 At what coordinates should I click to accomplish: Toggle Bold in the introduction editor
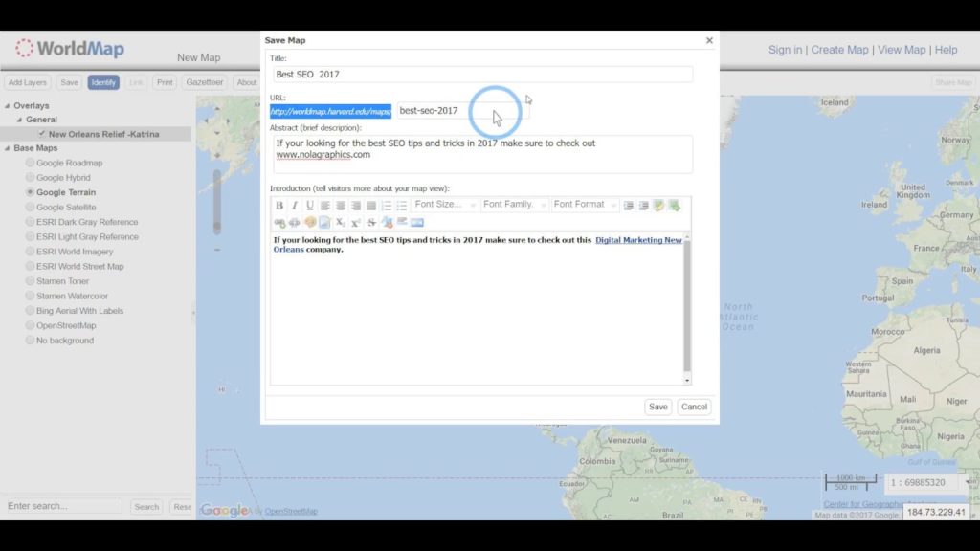click(x=279, y=205)
